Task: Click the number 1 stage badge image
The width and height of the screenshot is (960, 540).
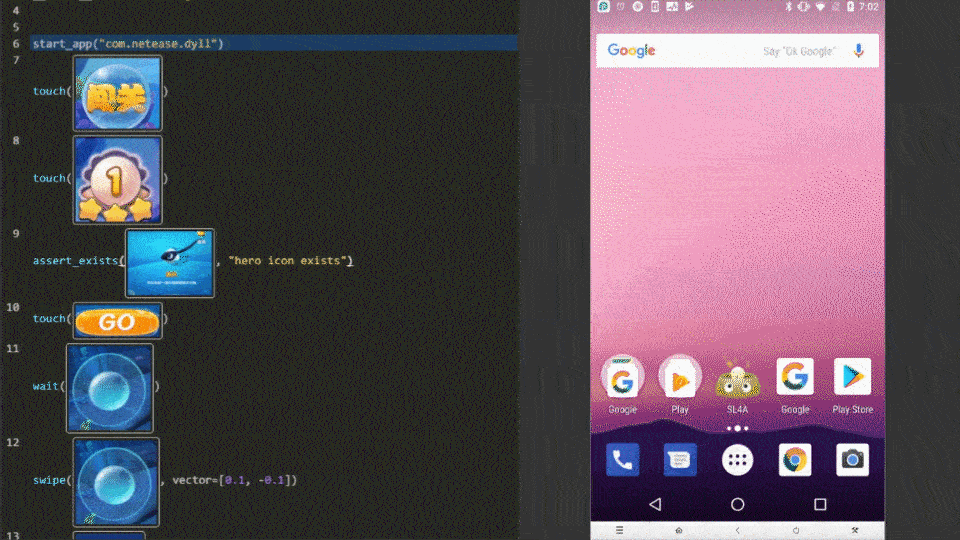Action: point(118,180)
